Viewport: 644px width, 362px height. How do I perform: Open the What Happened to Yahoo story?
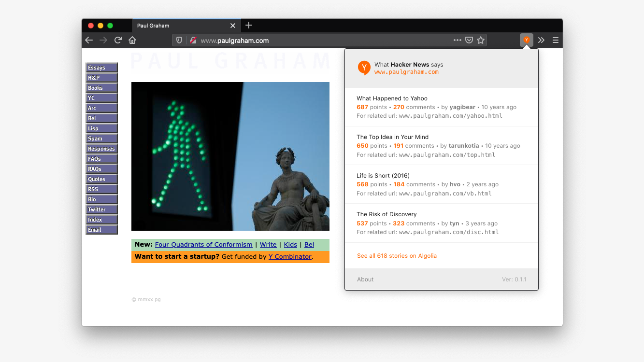(392, 98)
